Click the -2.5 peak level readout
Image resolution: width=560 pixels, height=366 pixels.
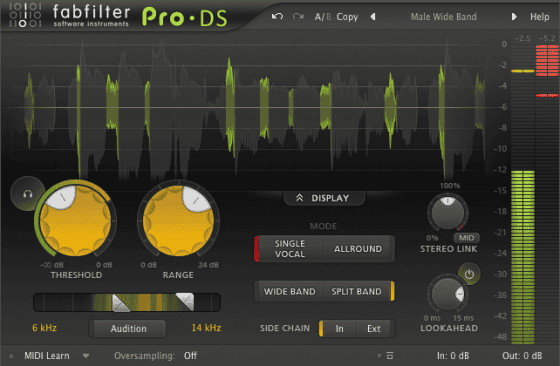tap(522, 38)
